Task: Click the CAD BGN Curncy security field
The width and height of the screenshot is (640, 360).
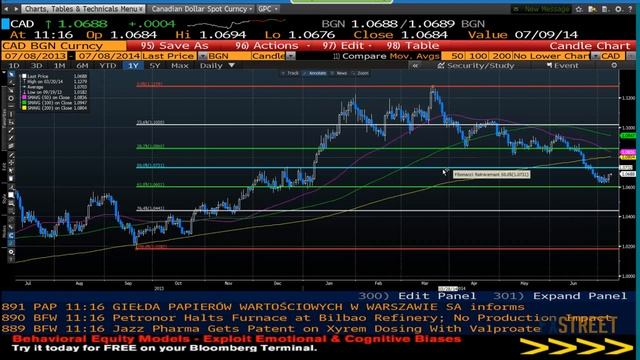Action: [x=64, y=46]
